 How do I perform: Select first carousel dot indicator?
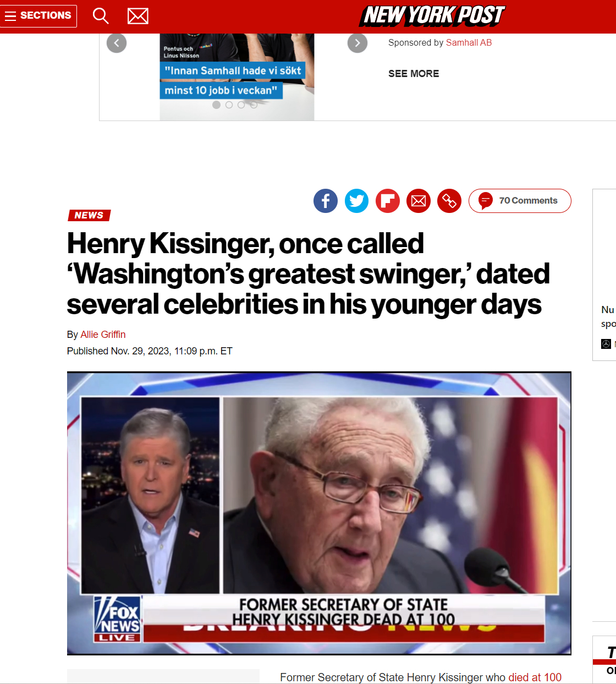coord(217,105)
